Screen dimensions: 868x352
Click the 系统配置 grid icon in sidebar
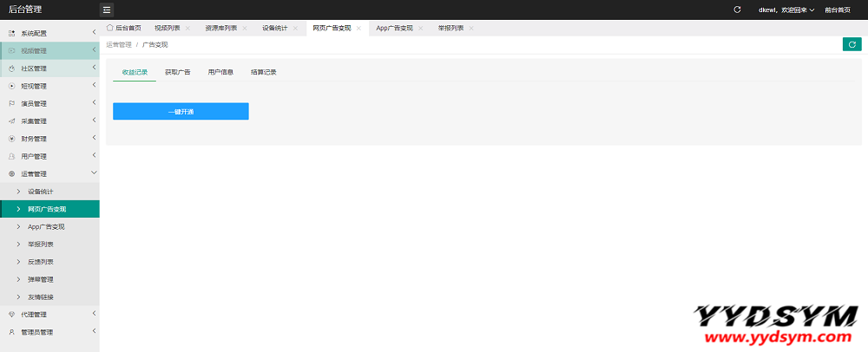pos(12,33)
